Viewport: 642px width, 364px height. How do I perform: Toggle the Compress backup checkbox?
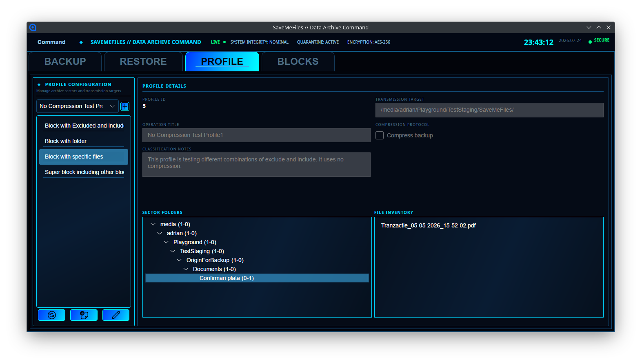pos(380,135)
